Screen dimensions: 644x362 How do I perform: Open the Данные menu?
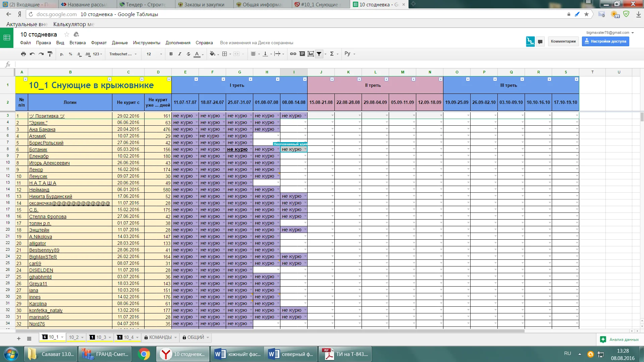tap(120, 43)
